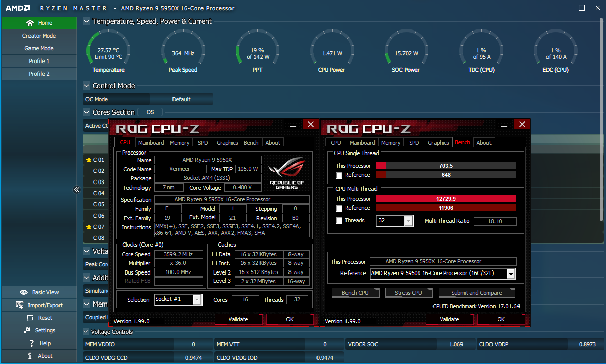This screenshot has height=364, width=606.
Task: Click multi thread Reference bar 11906
Action: pos(446,208)
